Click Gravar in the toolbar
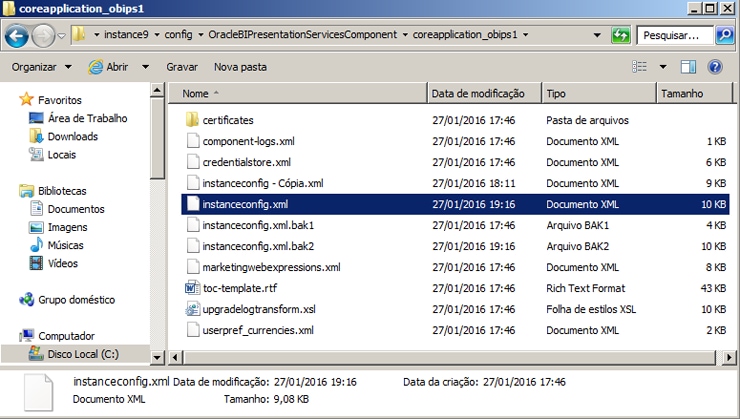This screenshot has height=419, width=740. click(182, 67)
